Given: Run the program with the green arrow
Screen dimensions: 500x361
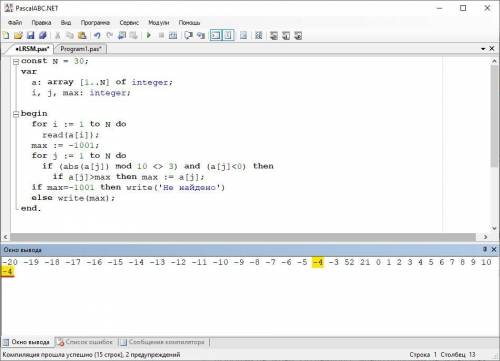Looking at the screenshot, I should [x=149, y=35].
